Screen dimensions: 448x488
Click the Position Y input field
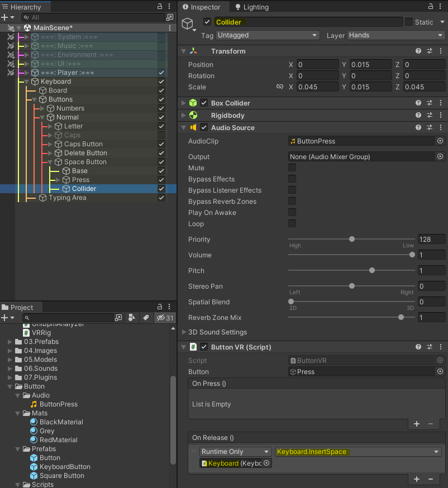coord(370,64)
